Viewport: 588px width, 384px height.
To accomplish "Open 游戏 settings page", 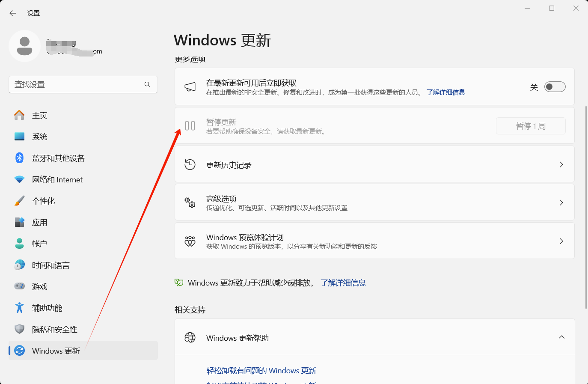I will click(83, 286).
